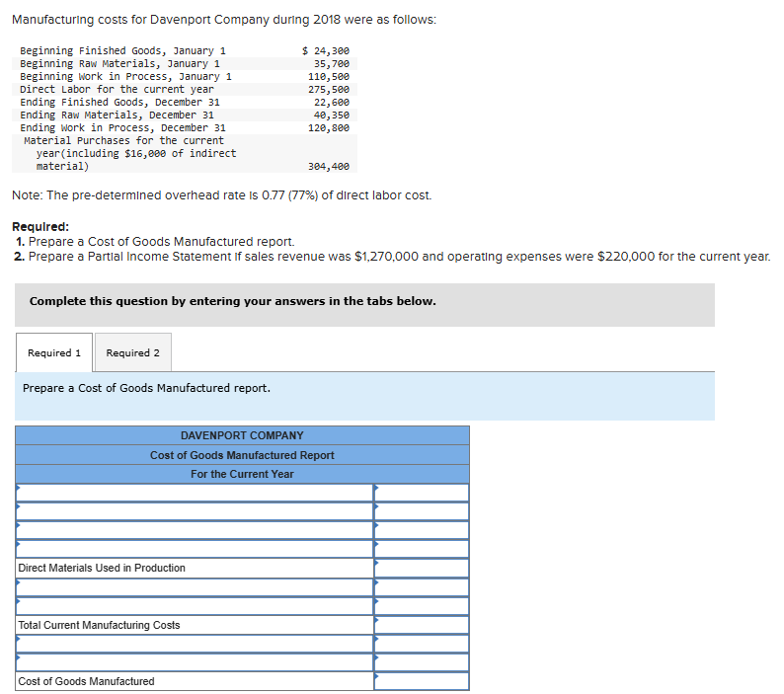Screen dimensions: 784x694
Task: Click the 22,600 value
Action: coord(332,102)
